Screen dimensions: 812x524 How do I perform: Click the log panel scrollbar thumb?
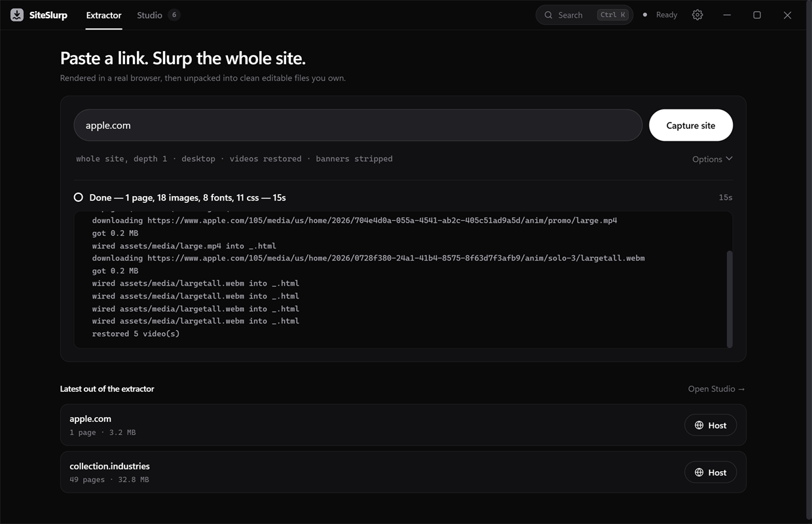[x=729, y=299]
